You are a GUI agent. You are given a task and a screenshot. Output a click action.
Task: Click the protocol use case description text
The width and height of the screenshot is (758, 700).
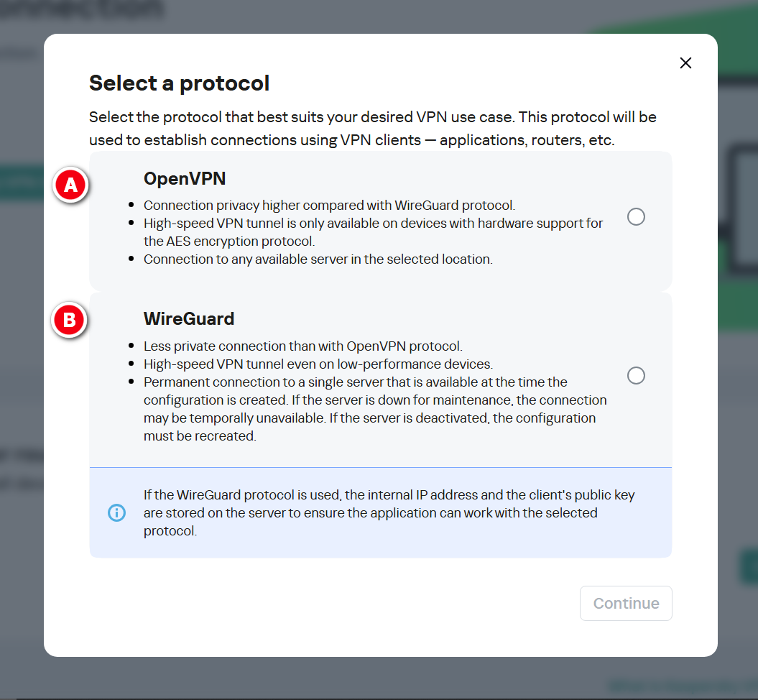click(x=372, y=128)
